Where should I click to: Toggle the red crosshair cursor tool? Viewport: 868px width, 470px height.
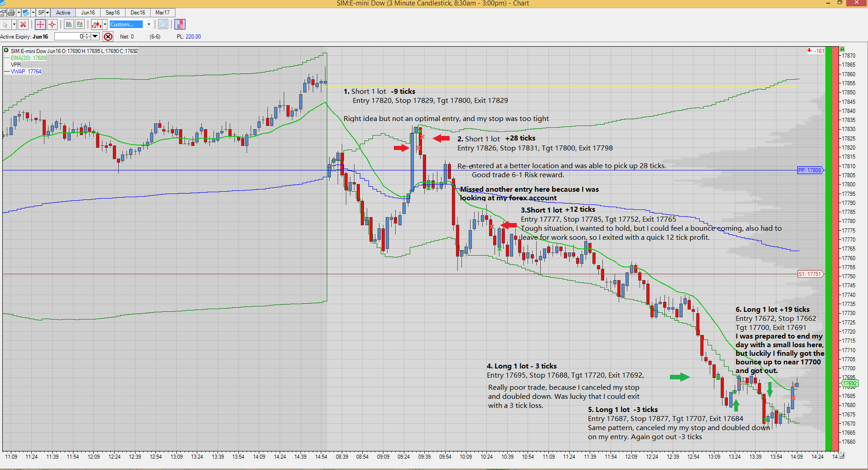point(40,24)
